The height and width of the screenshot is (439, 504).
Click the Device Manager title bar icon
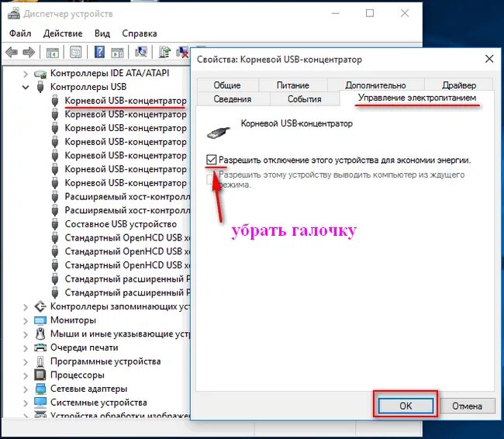14,13
